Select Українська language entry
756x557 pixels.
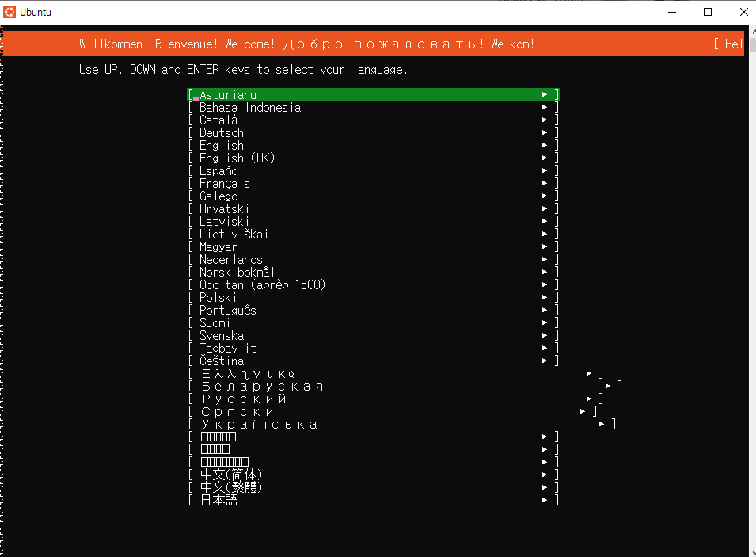pos(402,424)
